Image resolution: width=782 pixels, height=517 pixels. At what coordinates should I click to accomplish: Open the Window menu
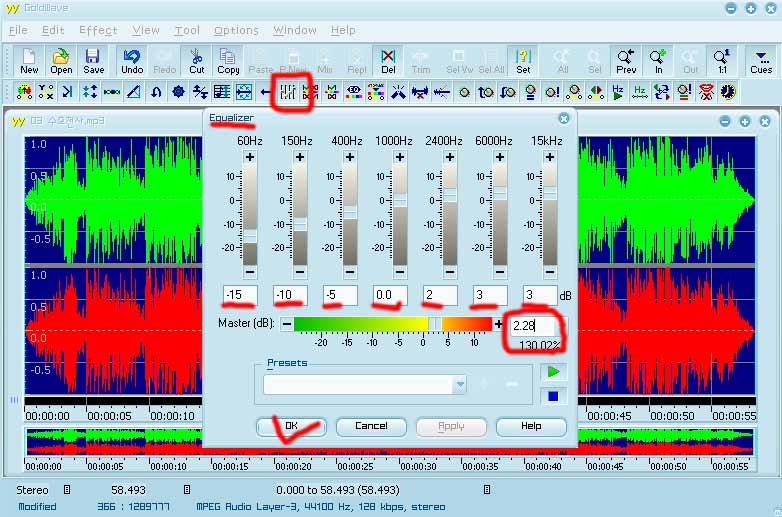(x=295, y=30)
